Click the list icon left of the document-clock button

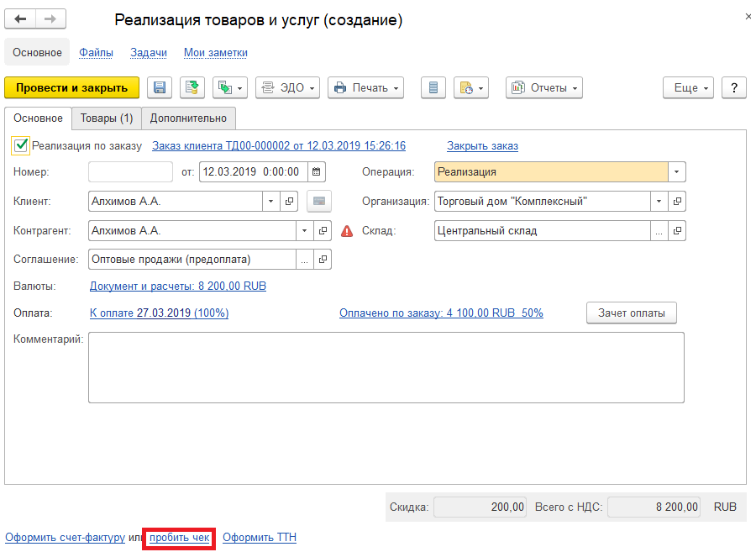(433, 87)
